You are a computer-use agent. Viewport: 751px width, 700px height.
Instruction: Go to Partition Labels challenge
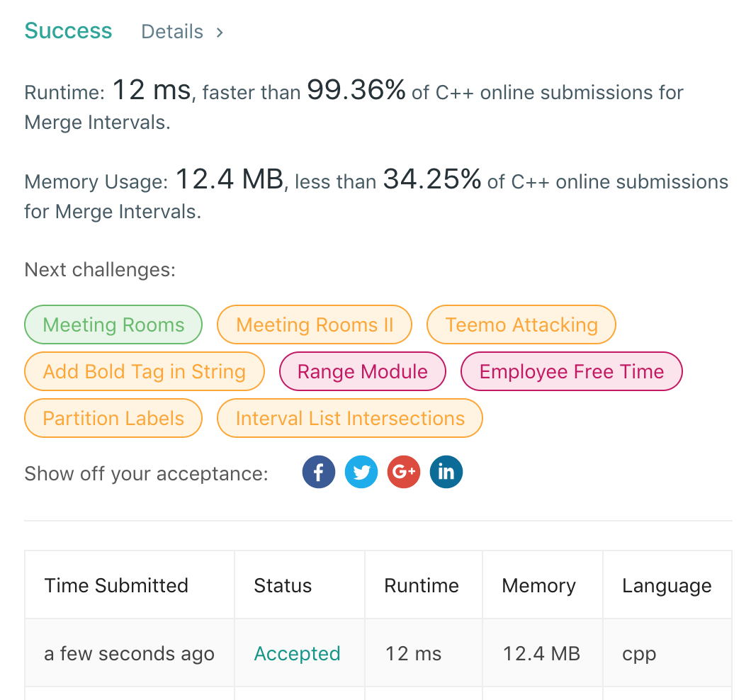click(x=113, y=418)
